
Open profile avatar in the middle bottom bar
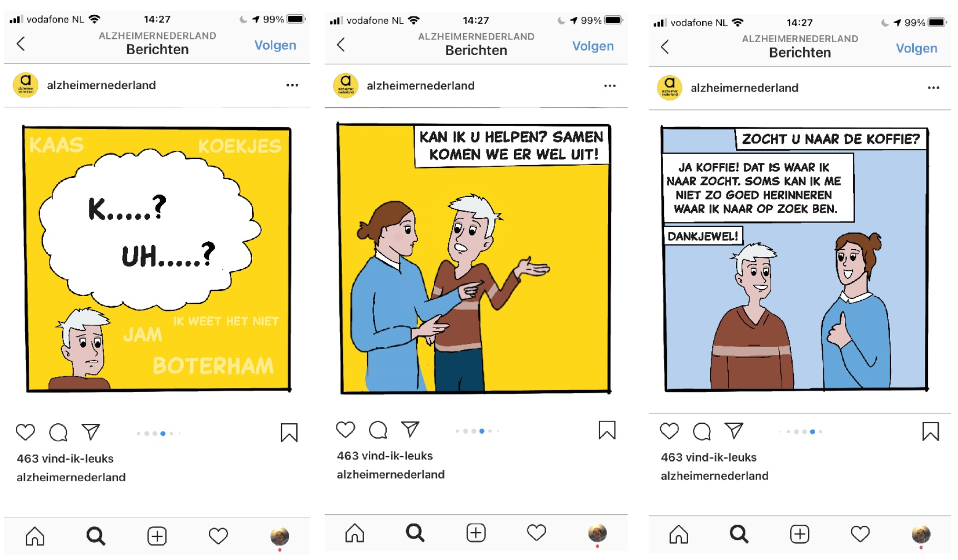point(597,533)
